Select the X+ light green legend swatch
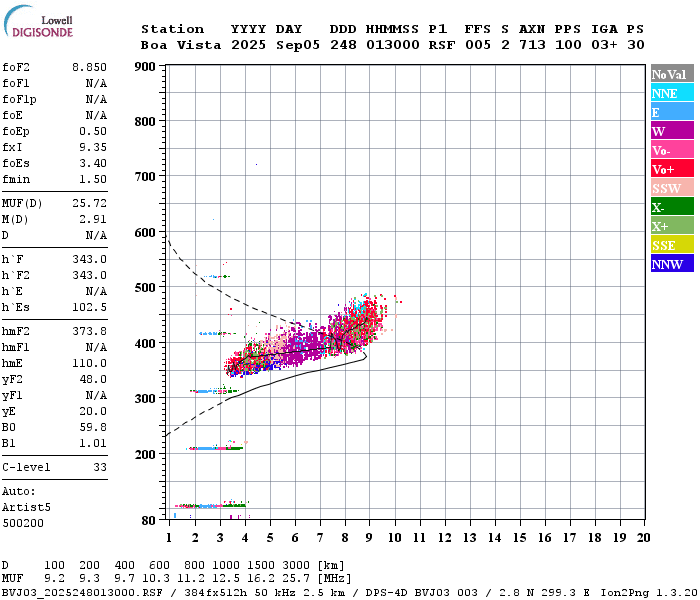 (x=672, y=226)
